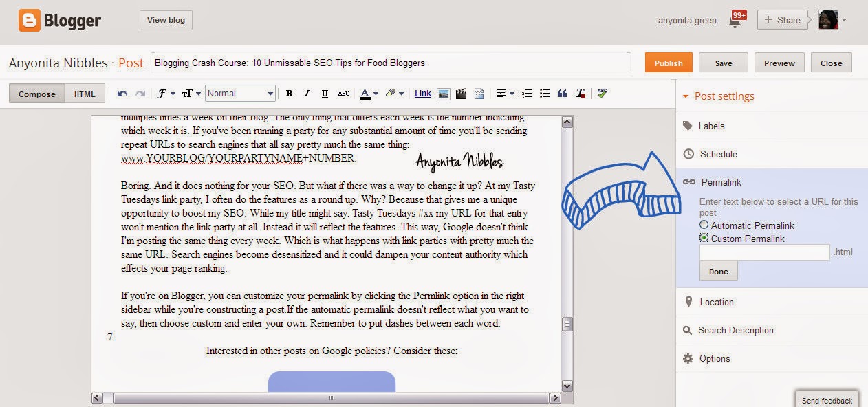Click the horizontal scrollbar left arrow
The height and width of the screenshot is (407, 868).
(98, 397)
